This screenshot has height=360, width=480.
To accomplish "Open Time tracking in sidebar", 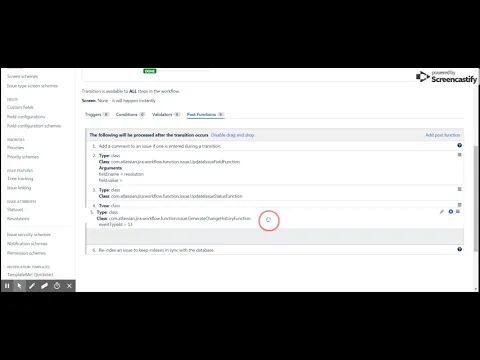I will [20, 178].
